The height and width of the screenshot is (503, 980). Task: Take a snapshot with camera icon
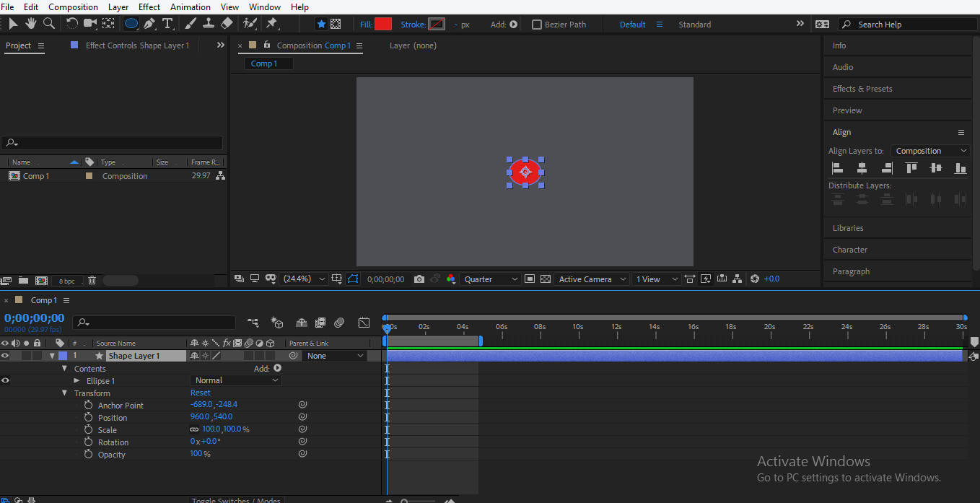coord(419,279)
